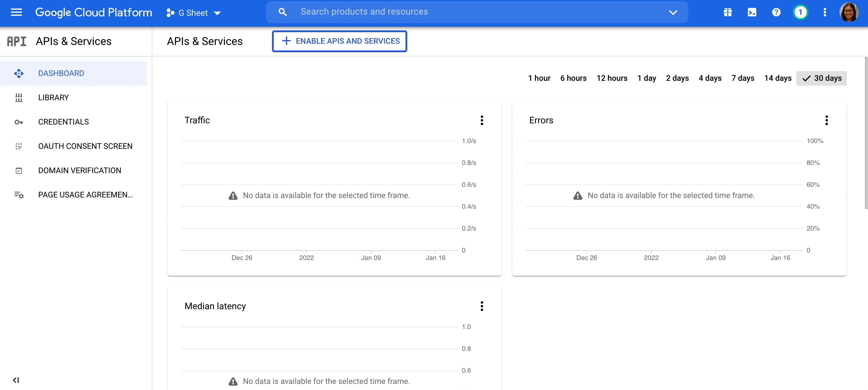Image resolution: width=868 pixels, height=390 pixels.
Task: Select the Dashboard sidebar item
Action: point(73,73)
